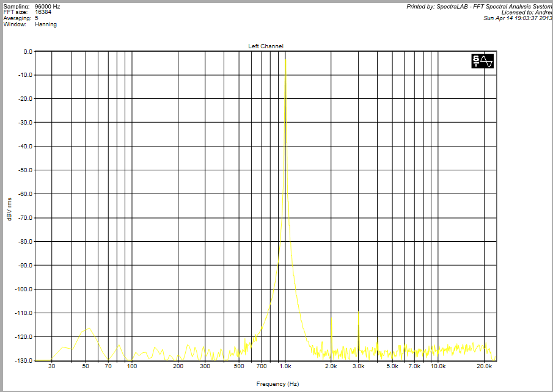Click the "200" frequency axis tick label
Viewport: 553px width, 392px height.
click(x=178, y=366)
